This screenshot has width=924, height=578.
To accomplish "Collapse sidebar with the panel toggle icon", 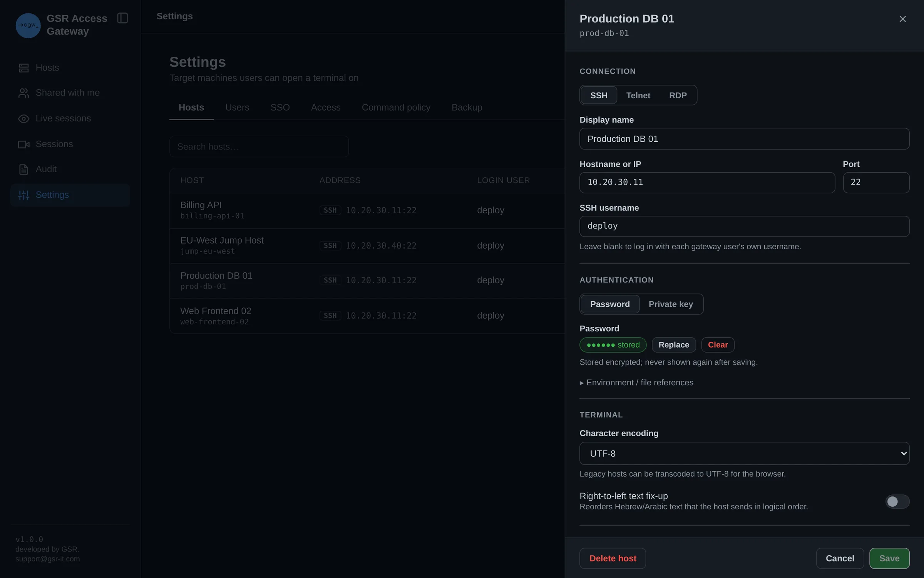I will point(122,18).
